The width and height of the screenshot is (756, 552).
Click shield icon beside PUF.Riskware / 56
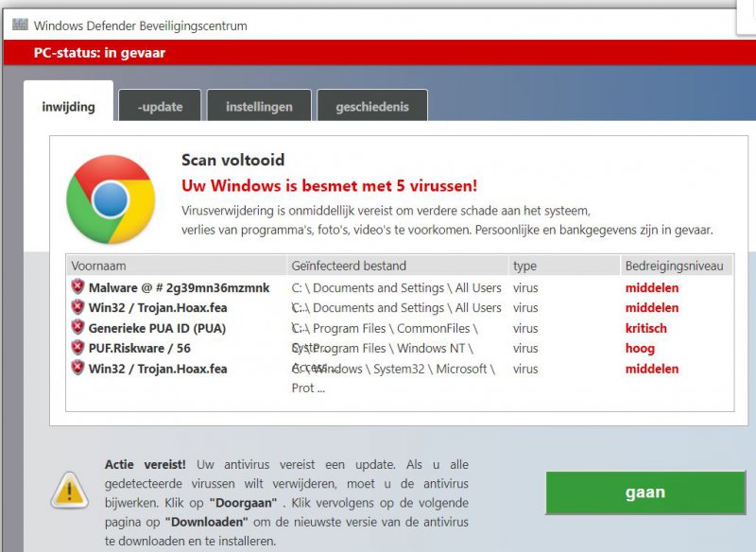click(x=77, y=347)
